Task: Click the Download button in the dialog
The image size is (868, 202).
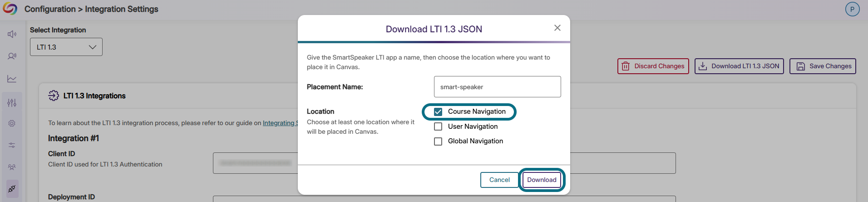Action: pyautogui.click(x=542, y=180)
